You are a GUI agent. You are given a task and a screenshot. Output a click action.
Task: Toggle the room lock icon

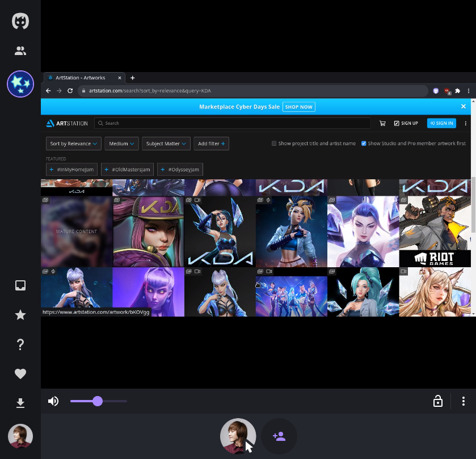pyautogui.click(x=438, y=401)
